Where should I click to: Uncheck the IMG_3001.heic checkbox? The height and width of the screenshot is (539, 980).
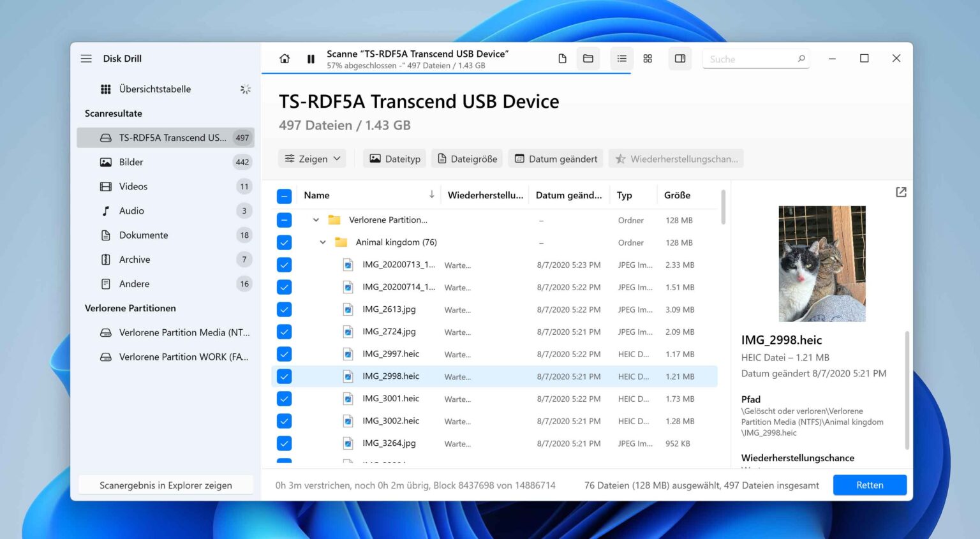tap(285, 399)
